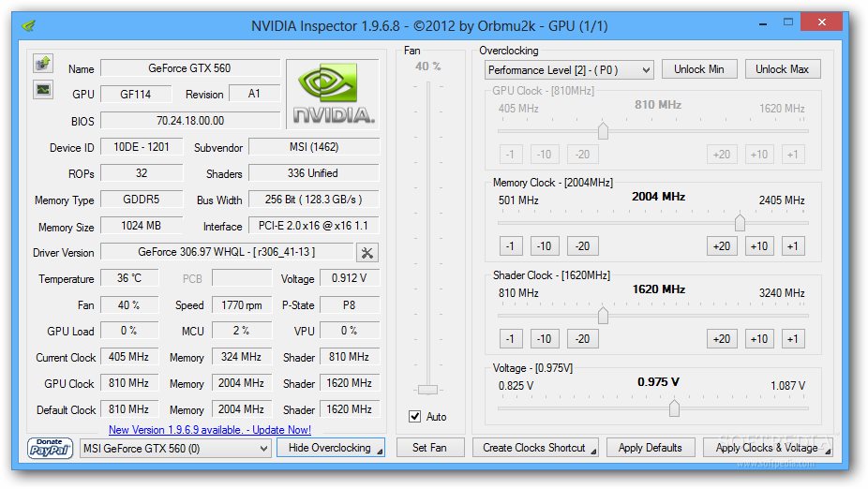Viewport: 868px width, 489px height.
Task: Click Memory Clock +10 button
Action: pos(759,246)
